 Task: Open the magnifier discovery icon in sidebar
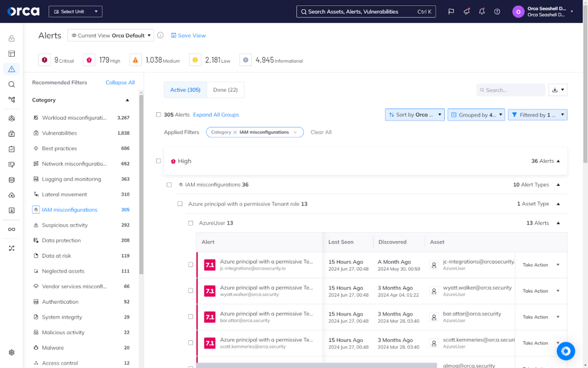point(11,85)
